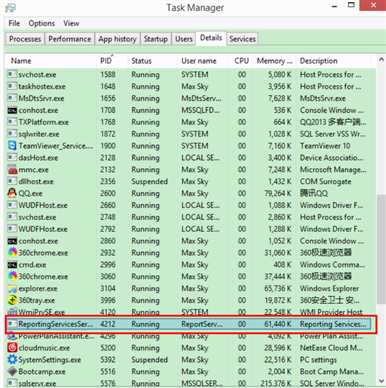Viewport: 386px width, 388px height.
Task: Click icon of svchost.exe PID 2748
Action: [12, 217]
